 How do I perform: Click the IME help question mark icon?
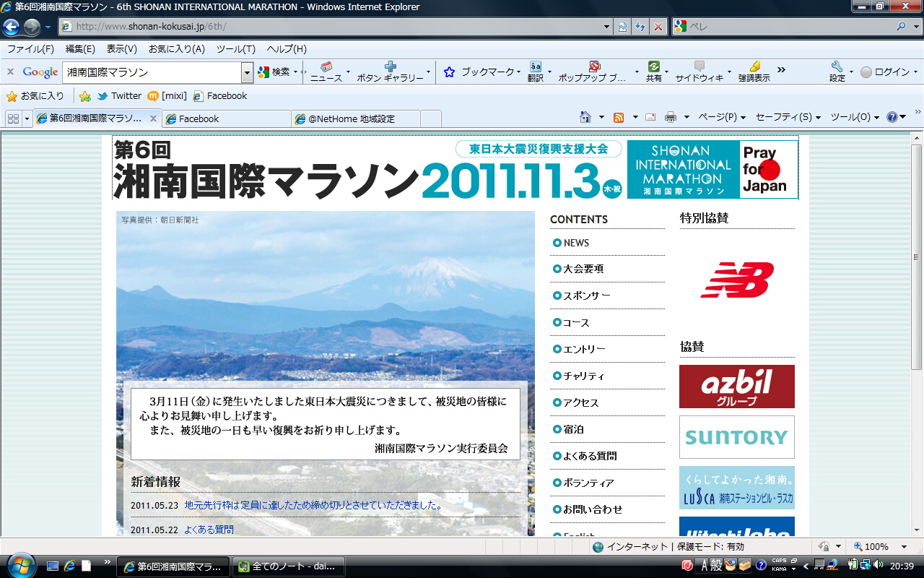[761, 565]
